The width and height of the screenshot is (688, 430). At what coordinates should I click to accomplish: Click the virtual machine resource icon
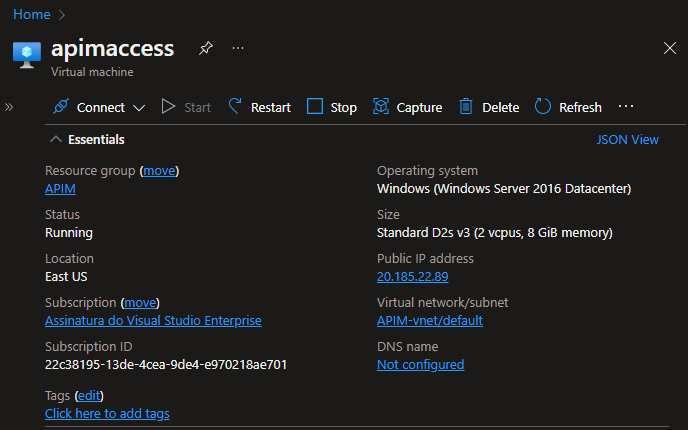27,55
